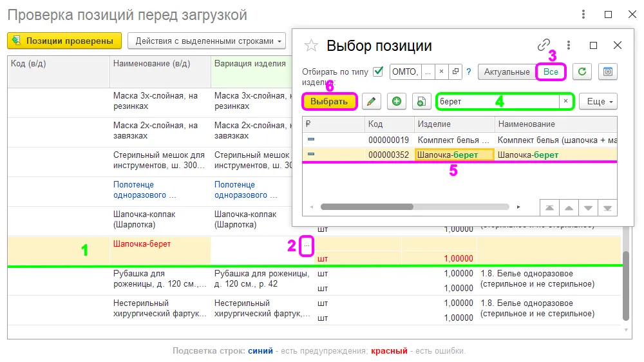
Task: Click Позиции проверены button
Action: [64, 41]
